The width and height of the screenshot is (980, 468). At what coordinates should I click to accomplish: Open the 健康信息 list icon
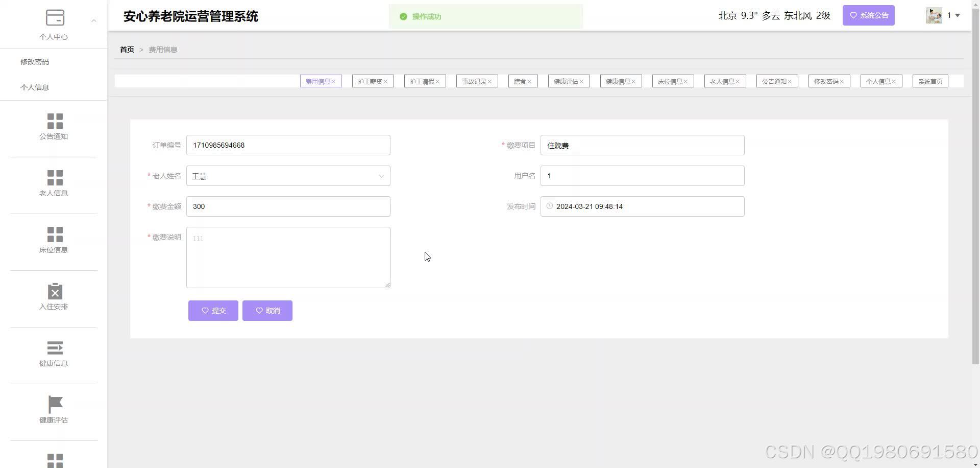click(x=55, y=348)
